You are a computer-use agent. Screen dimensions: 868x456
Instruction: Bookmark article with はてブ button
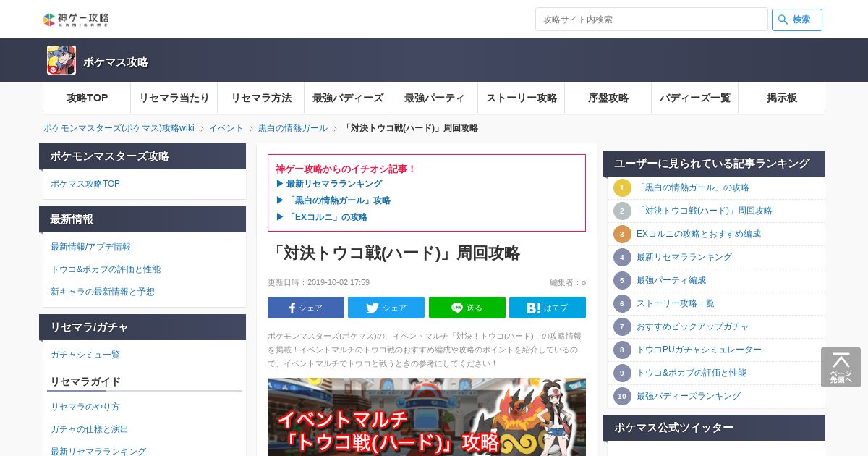[548, 308]
